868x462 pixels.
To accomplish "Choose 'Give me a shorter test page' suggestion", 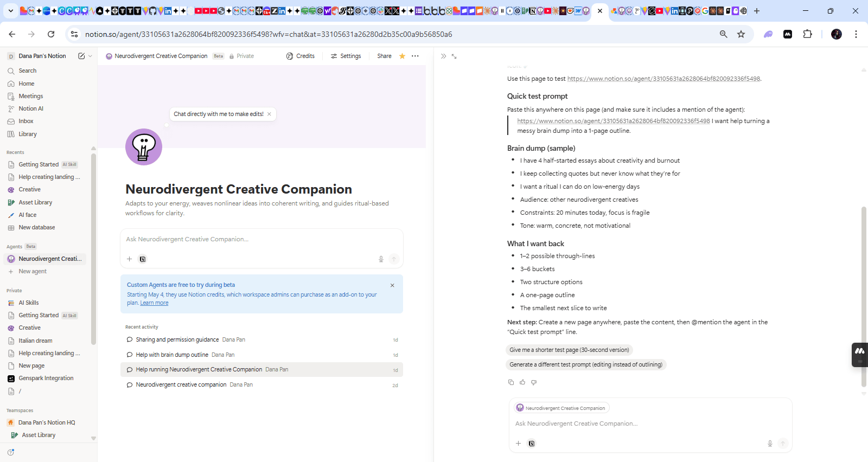I will (569, 350).
